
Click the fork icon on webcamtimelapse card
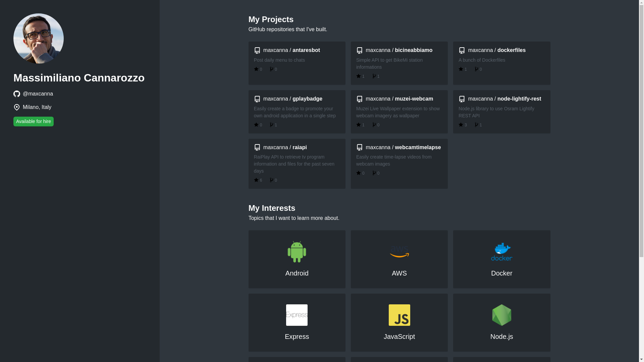[374, 173]
